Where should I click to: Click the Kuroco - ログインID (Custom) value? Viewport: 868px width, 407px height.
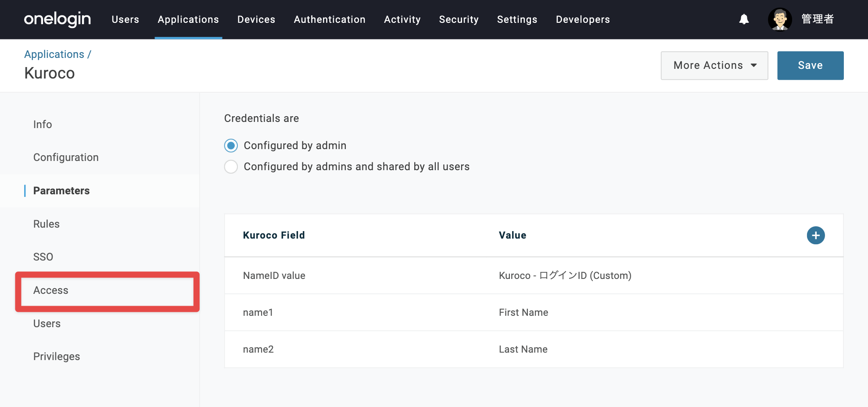pyautogui.click(x=565, y=275)
